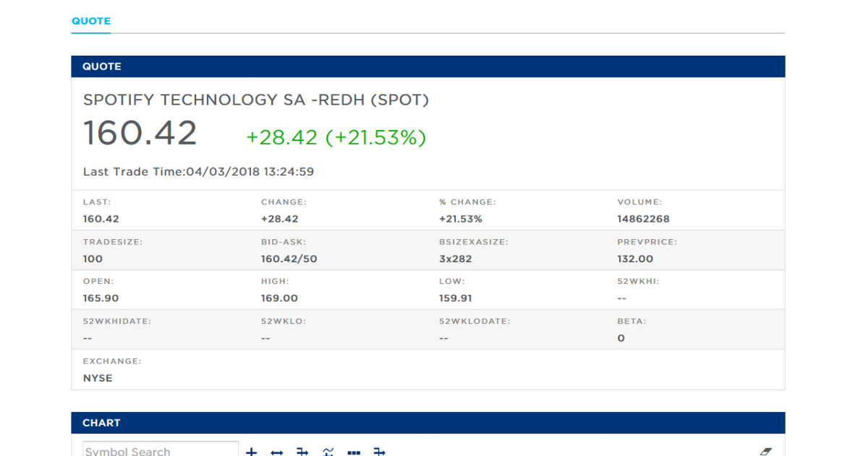The width and height of the screenshot is (868, 456).
Task: Click the 52WKHI label
Action: point(639,281)
